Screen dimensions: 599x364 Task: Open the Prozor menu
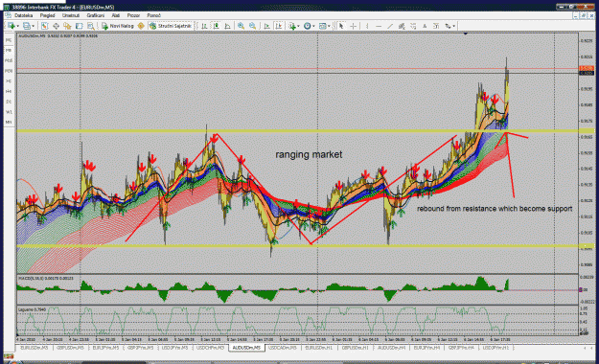point(133,15)
